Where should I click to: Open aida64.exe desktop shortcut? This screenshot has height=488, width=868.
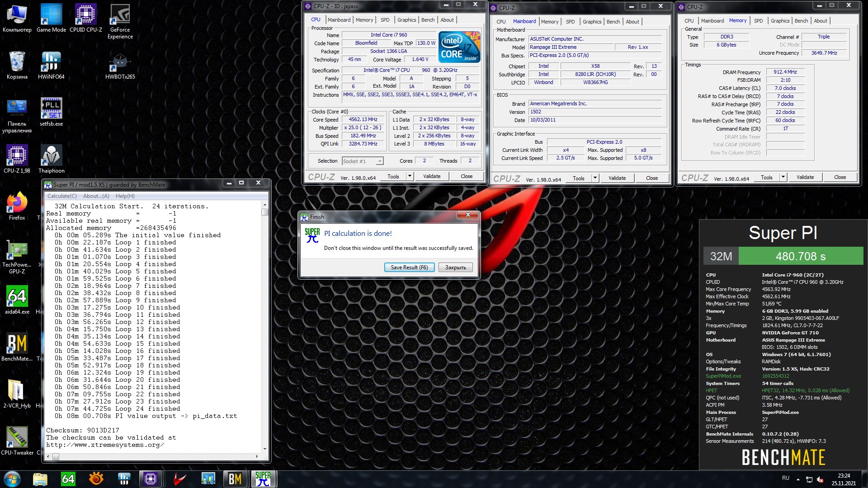click(17, 300)
